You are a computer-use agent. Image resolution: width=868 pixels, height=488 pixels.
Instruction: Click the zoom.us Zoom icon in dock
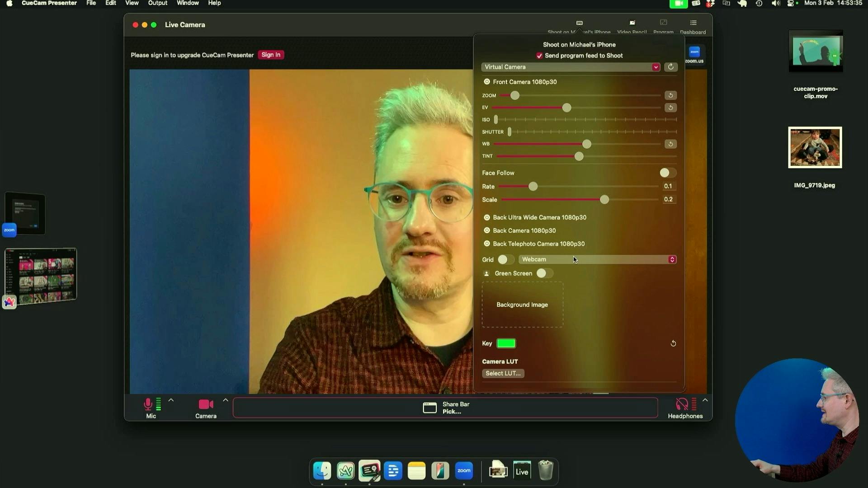click(464, 471)
